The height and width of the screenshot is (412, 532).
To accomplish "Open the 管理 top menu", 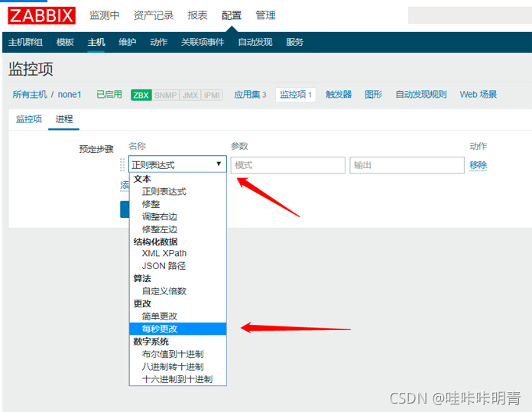I will (x=265, y=15).
